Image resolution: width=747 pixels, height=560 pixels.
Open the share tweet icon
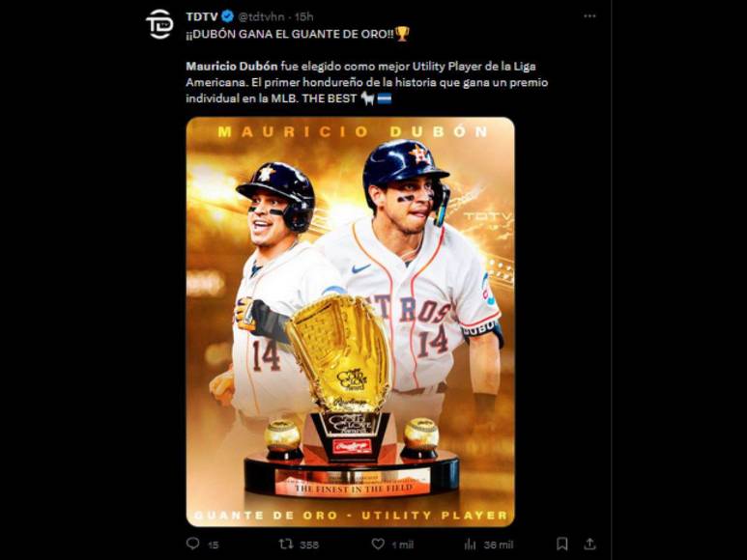(x=589, y=544)
